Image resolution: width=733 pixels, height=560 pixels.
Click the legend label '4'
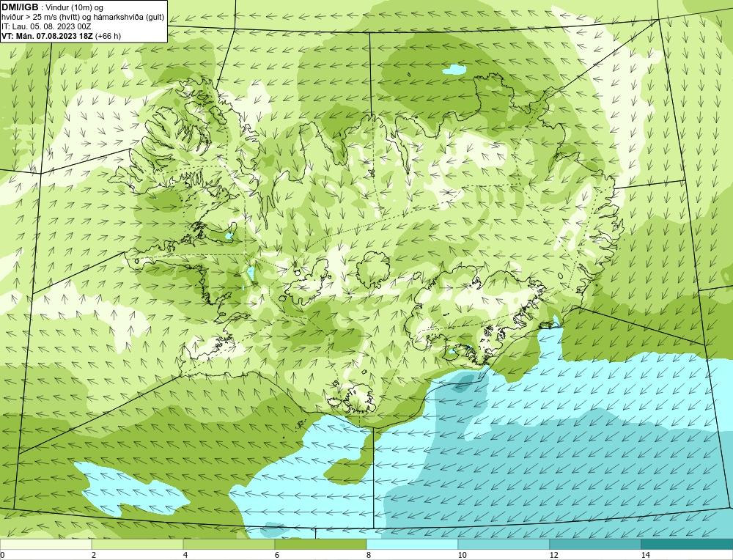(185, 555)
